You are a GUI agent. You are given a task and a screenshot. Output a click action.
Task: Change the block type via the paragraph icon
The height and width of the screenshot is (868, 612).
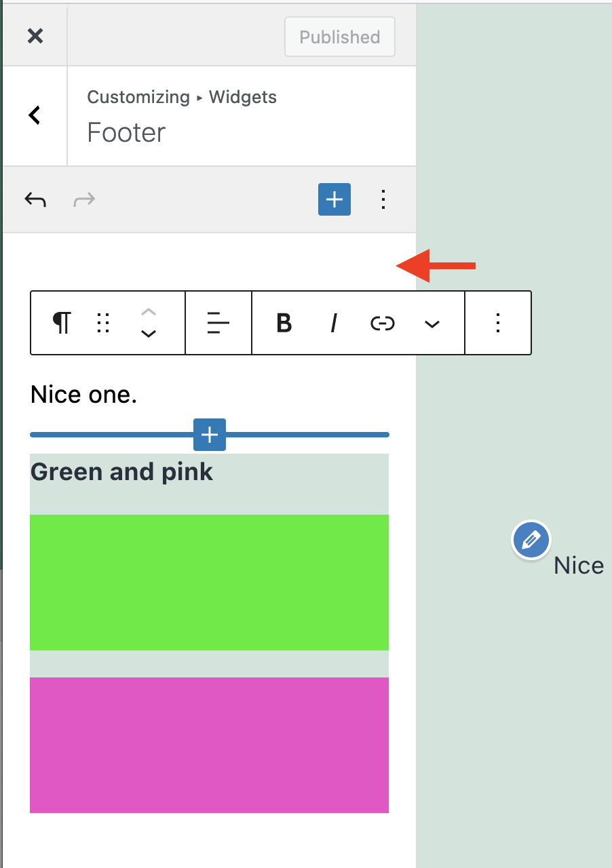click(x=62, y=323)
